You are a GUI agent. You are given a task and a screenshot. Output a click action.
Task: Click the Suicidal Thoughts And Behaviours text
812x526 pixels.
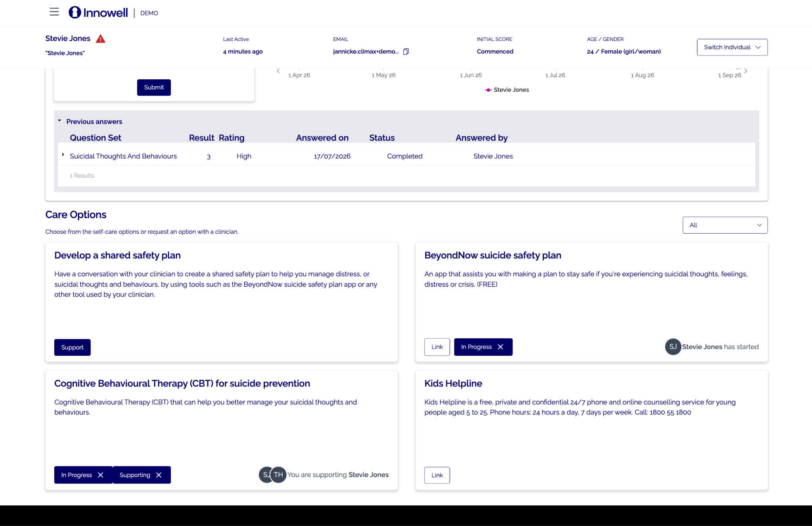[x=123, y=156]
